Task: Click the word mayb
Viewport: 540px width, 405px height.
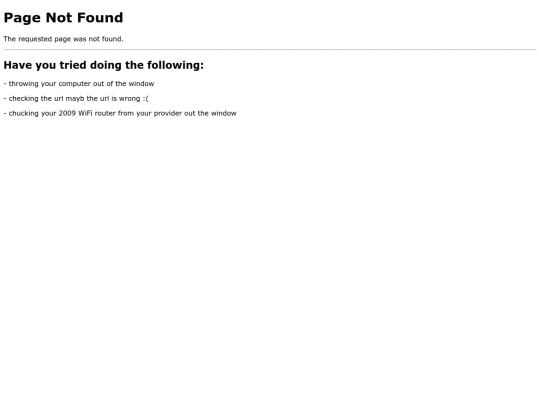Action: pyautogui.click(x=75, y=98)
